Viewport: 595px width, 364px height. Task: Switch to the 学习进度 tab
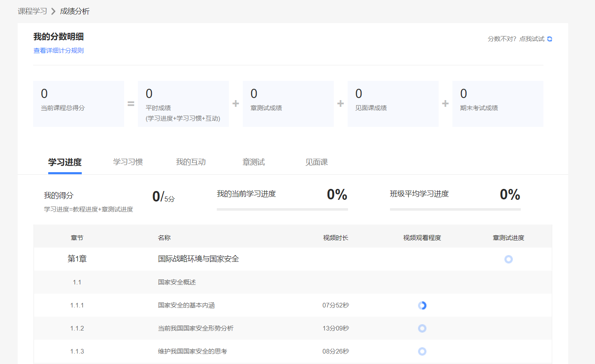pos(65,162)
